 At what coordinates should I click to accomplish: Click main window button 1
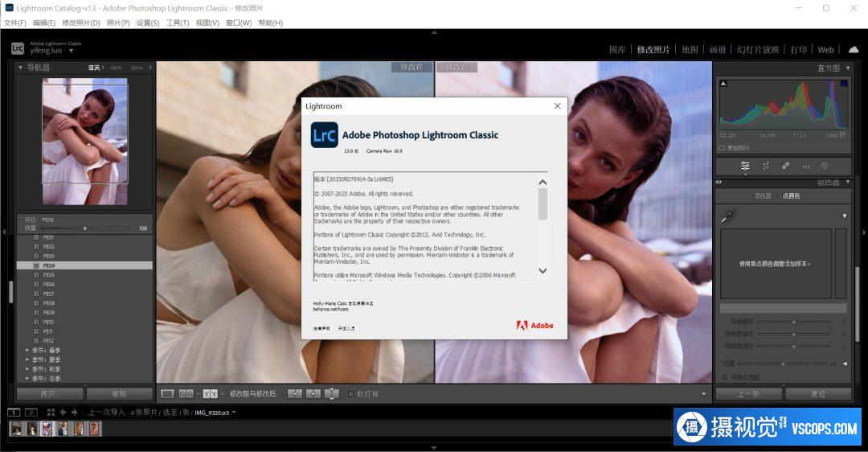pos(14,412)
